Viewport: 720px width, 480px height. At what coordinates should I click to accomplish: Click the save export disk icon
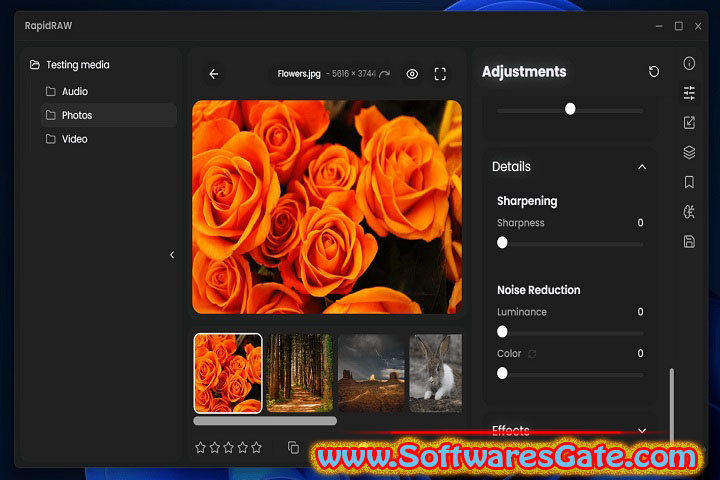[689, 242]
